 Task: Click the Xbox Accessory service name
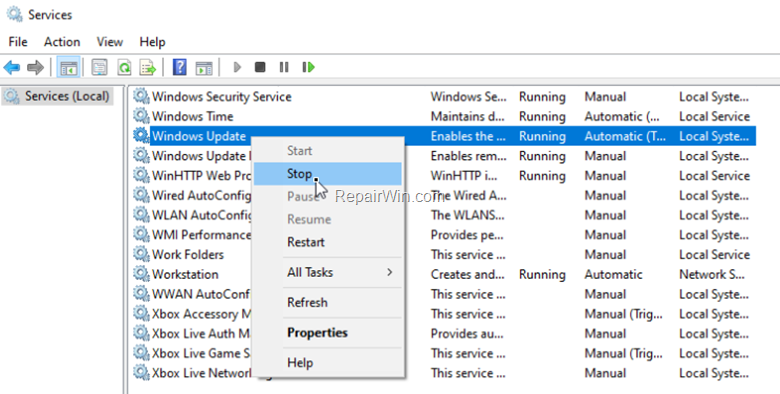pos(201,314)
